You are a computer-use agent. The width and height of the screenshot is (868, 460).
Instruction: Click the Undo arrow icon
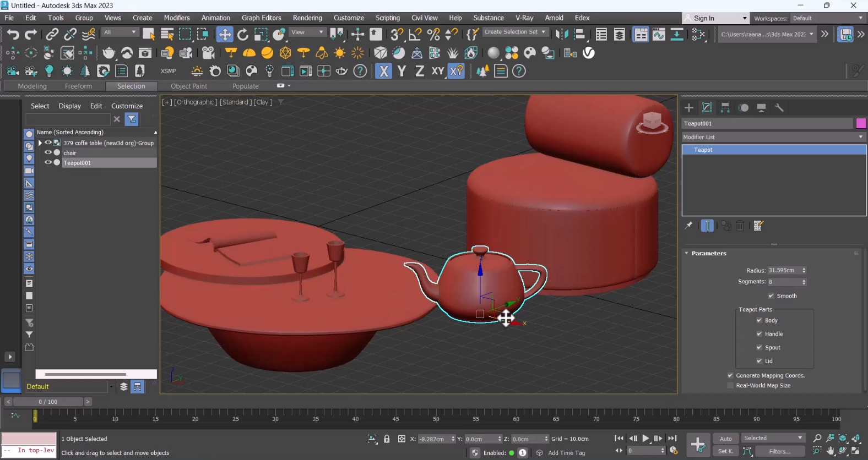(x=13, y=35)
